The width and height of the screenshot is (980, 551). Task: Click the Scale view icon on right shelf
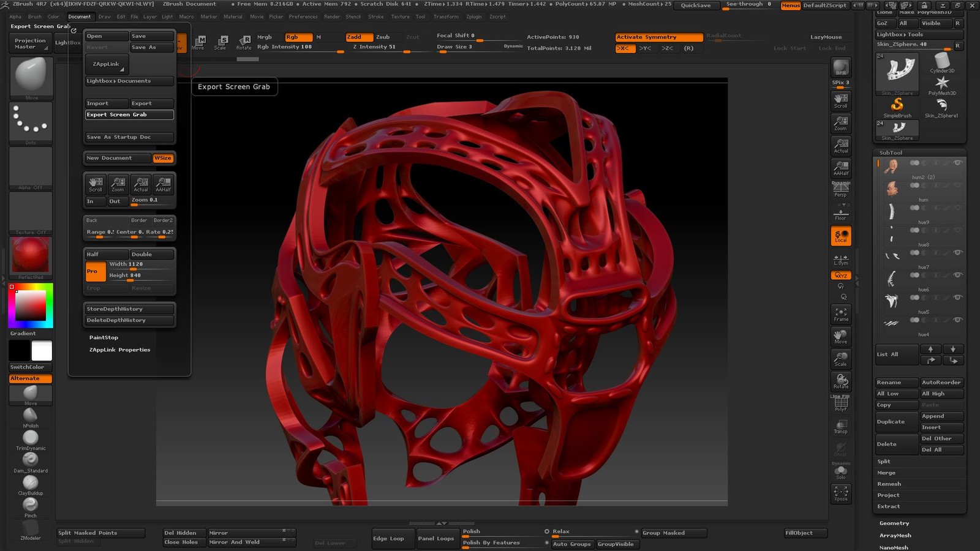click(x=841, y=359)
